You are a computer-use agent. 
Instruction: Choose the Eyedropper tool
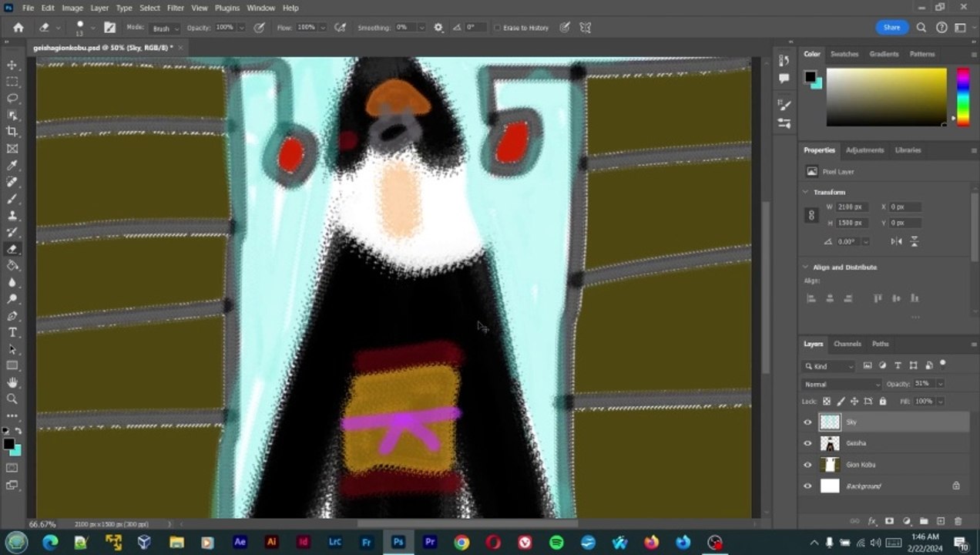[12, 166]
